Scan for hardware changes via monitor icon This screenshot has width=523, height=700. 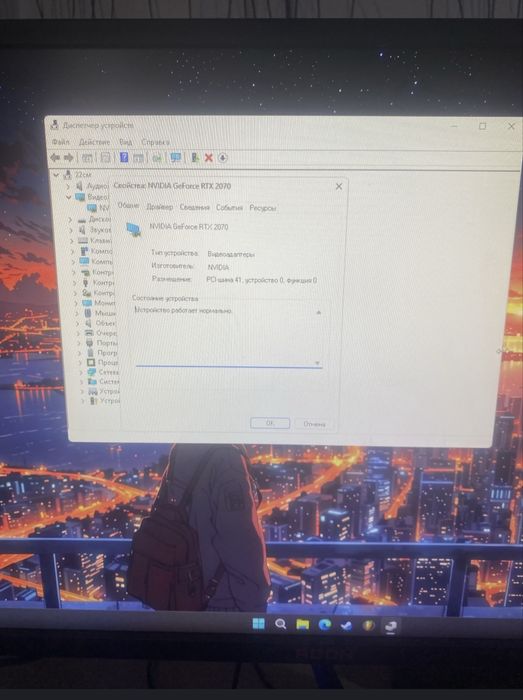tap(176, 158)
